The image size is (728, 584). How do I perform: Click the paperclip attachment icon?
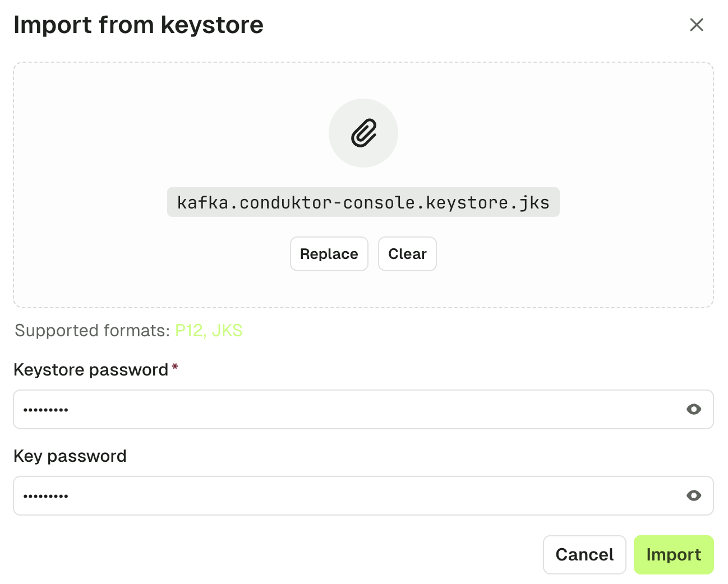tap(363, 133)
